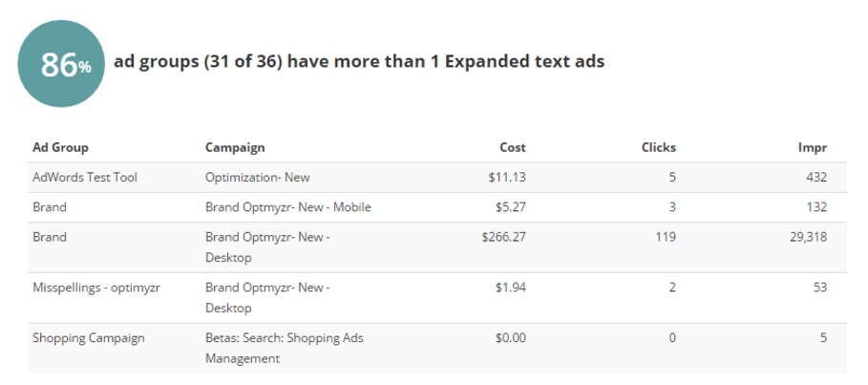This screenshot has width=868, height=385.
Task: Click the $5.27 cost cell
Action: point(511,207)
